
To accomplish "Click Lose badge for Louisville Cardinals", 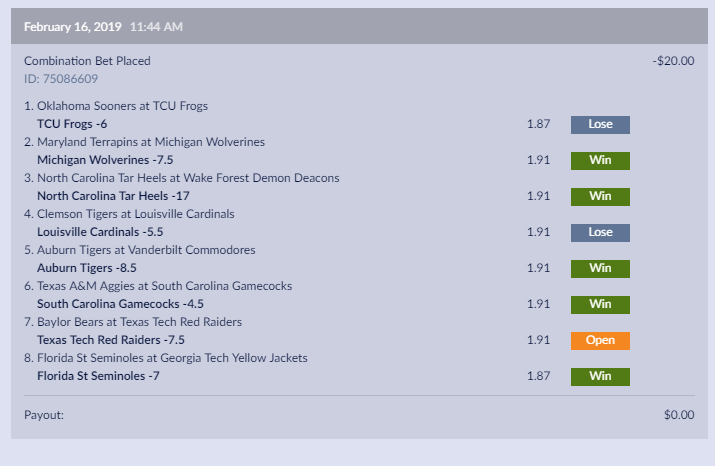I will (600, 232).
